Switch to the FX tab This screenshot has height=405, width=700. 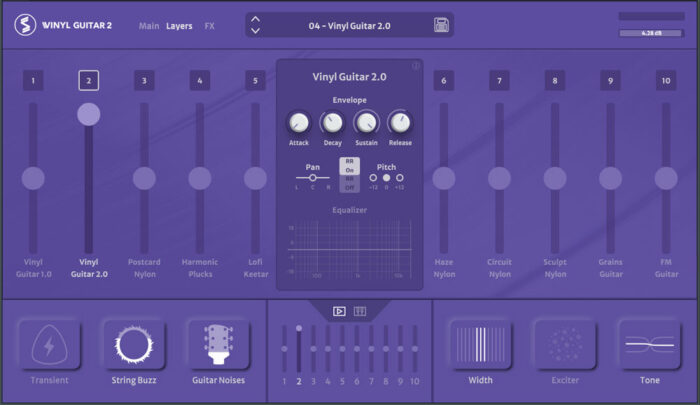[x=209, y=26]
